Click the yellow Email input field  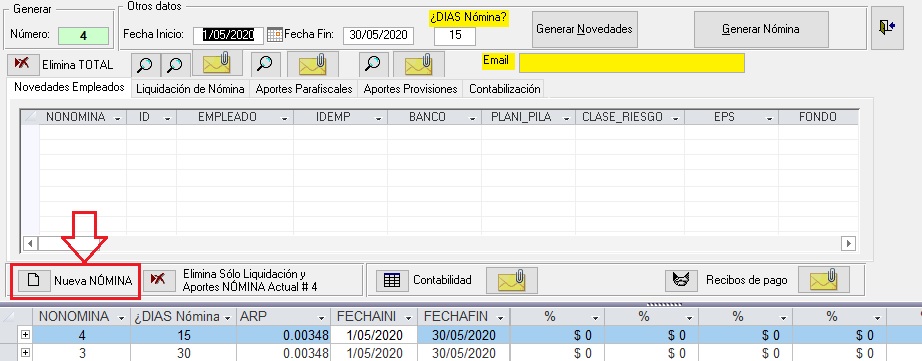point(632,63)
